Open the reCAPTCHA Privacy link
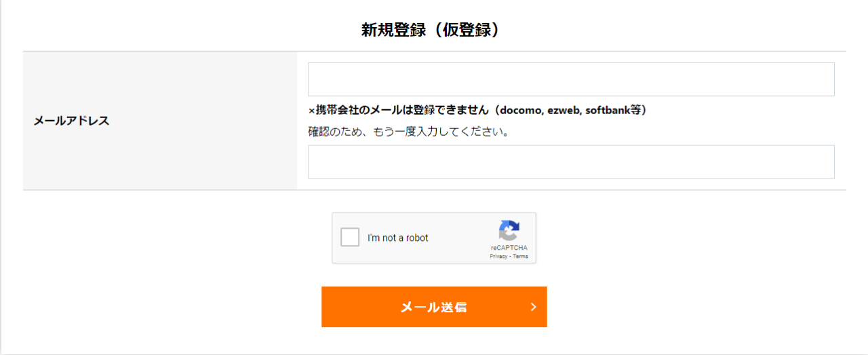The height and width of the screenshot is (355, 868). pos(498,257)
